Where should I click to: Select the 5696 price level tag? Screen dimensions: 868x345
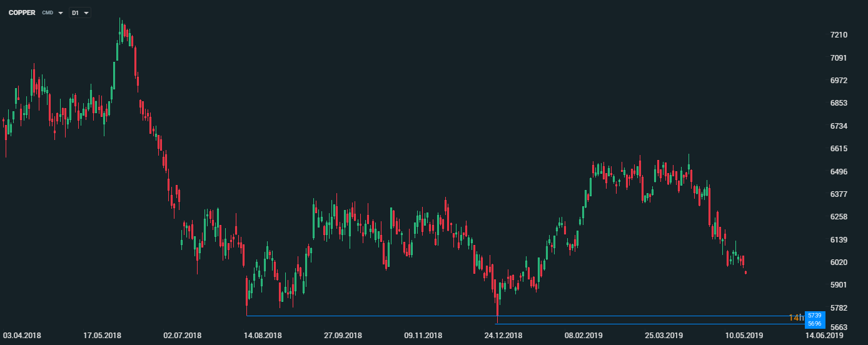point(815,324)
